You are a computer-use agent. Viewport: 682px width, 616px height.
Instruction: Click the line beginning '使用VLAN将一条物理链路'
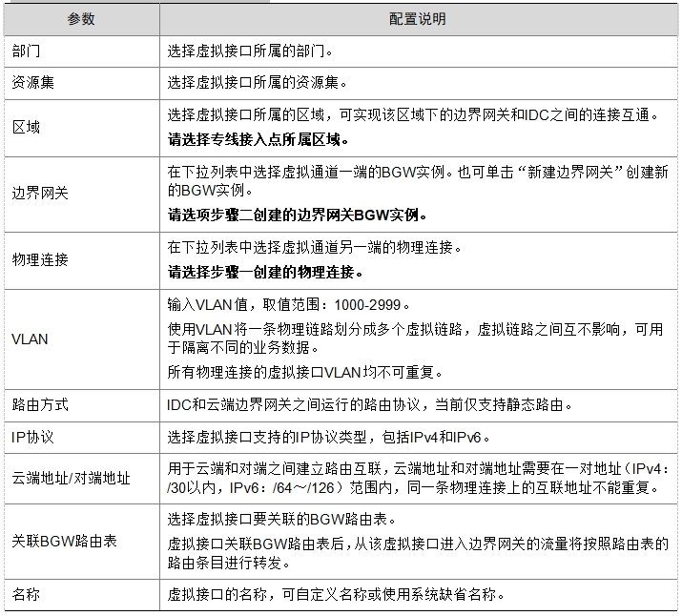(416, 330)
